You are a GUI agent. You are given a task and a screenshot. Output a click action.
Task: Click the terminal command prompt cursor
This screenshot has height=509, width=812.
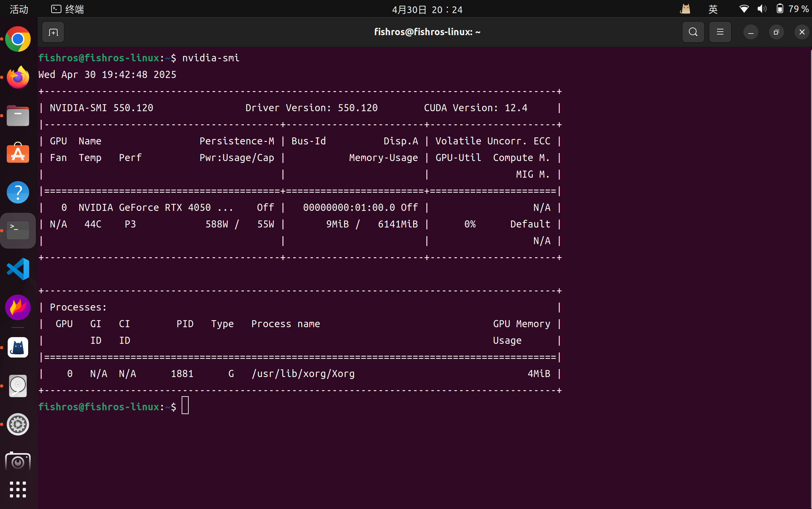point(185,406)
